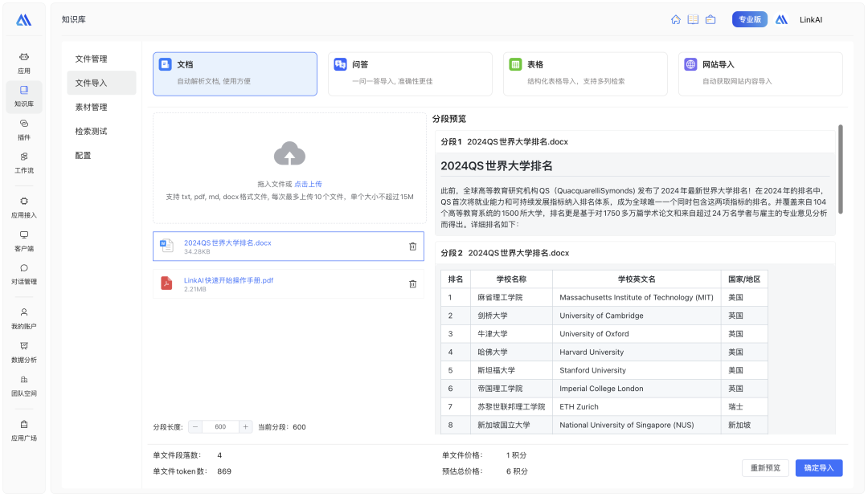Open 应用接入 from the sidebar

click(x=23, y=207)
